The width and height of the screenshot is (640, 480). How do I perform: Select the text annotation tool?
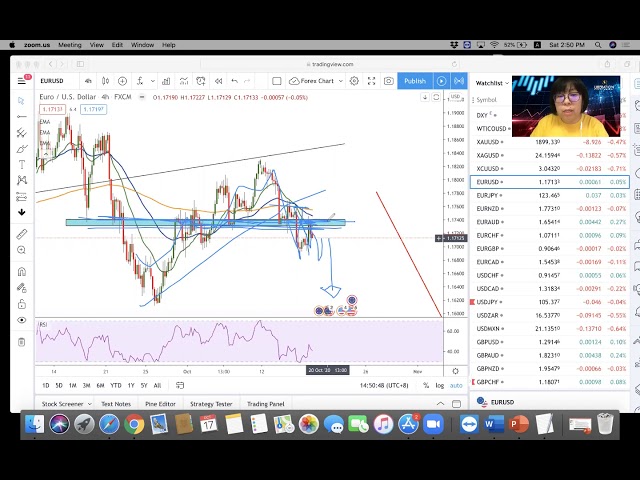point(22,164)
